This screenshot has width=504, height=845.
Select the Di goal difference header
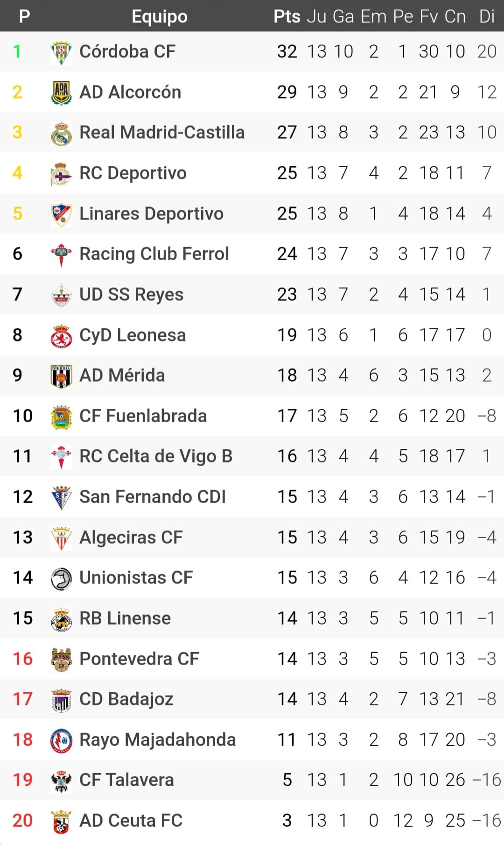[x=486, y=16]
